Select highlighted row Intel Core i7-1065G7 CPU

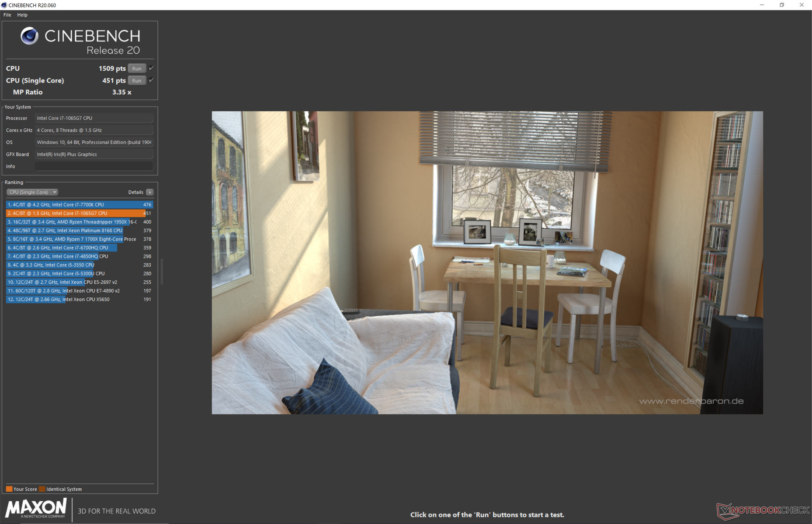pos(80,213)
